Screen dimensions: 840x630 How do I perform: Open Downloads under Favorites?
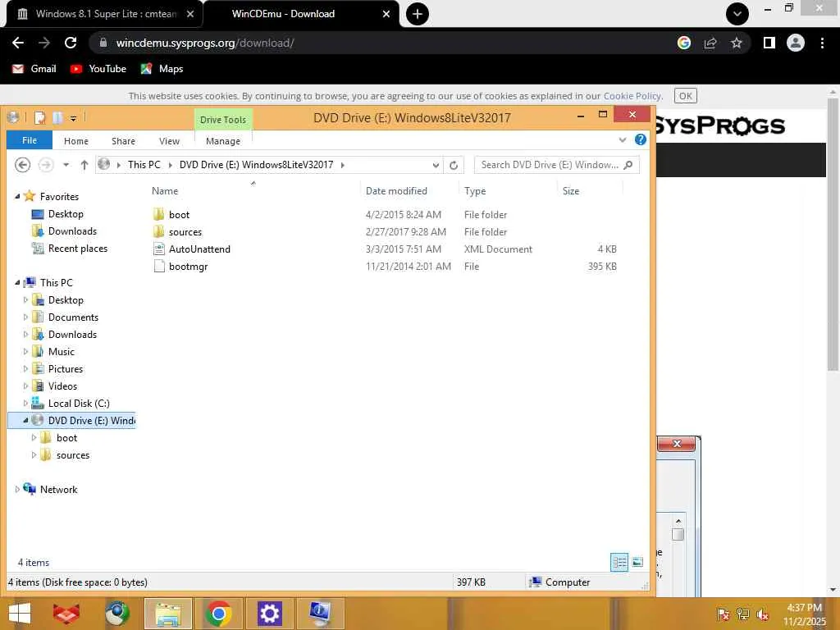[x=72, y=231]
